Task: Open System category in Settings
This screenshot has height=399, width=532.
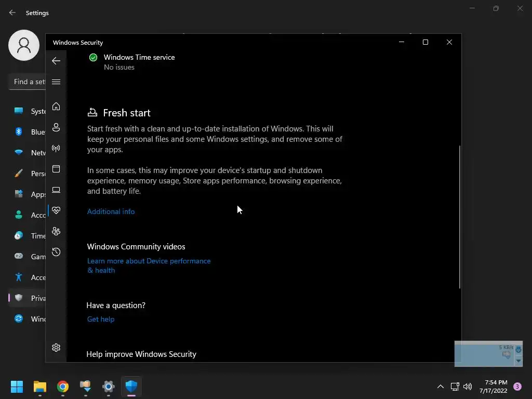Action: point(27,111)
